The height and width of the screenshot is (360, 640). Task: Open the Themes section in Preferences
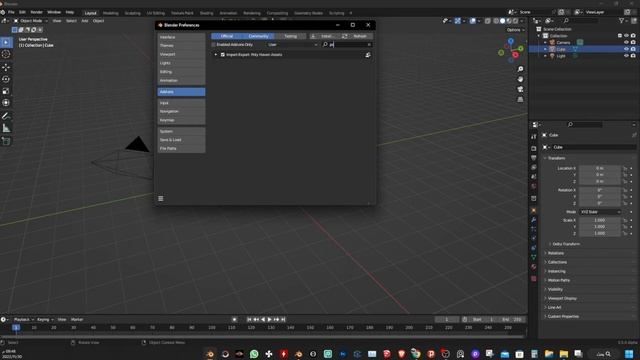181,46
